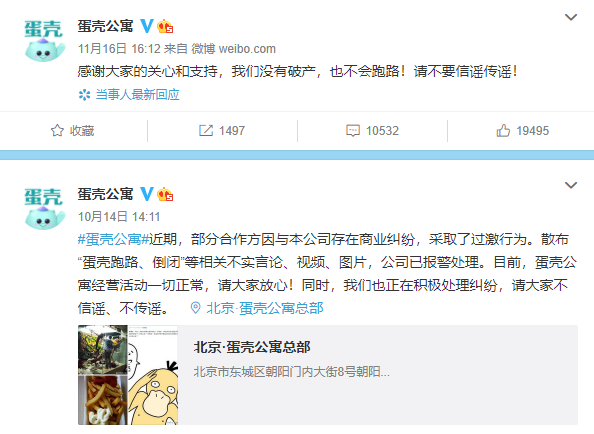The width and height of the screenshot is (594, 434).
Task: Like the first post via thumbs-up icon
Action: [x=503, y=131]
